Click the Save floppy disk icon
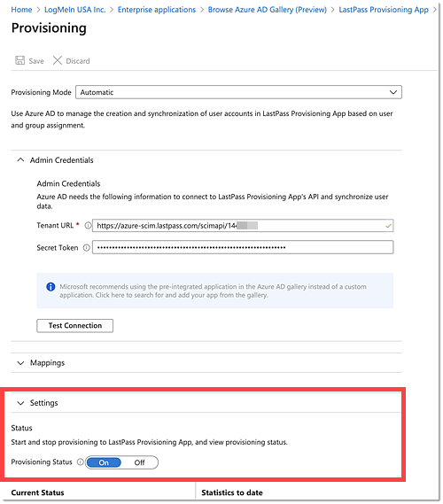The image size is (443, 504). 19,60
